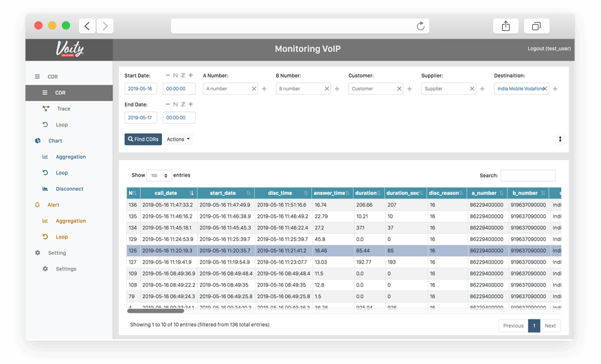The width and height of the screenshot is (601, 364).
Task: Sort table by duration_sec column
Action: tap(404, 194)
